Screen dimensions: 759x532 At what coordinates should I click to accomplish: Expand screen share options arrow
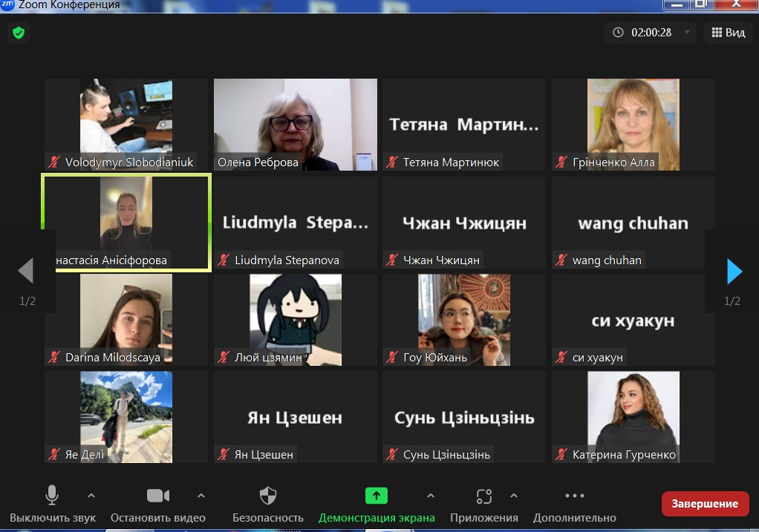tap(430, 496)
